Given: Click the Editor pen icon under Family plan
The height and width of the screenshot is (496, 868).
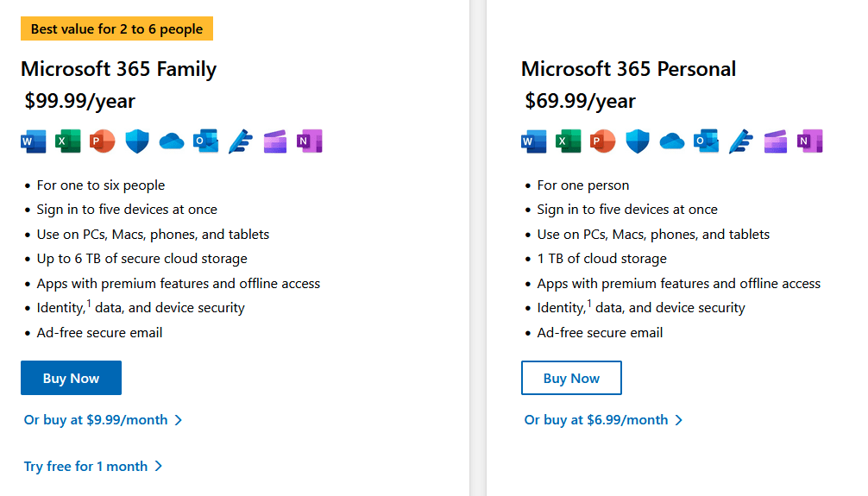Looking at the screenshot, I should [240, 141].
